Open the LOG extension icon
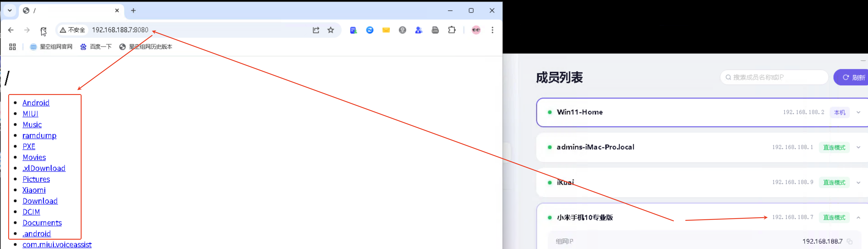The height and width of the screenshot is (249, 868). [435, 30]
